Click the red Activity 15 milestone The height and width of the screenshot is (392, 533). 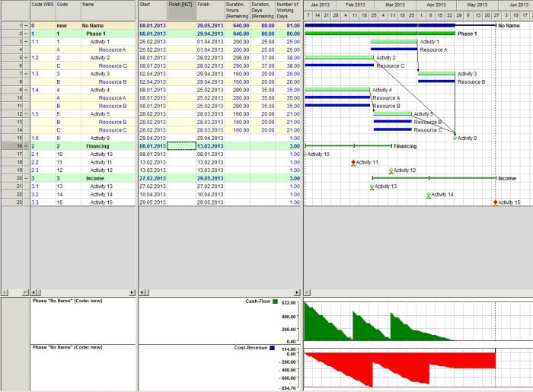495,202
